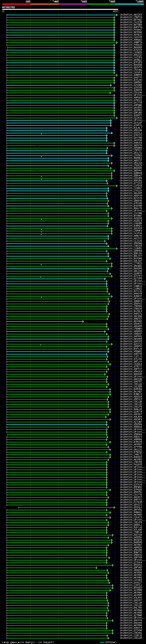Select label UniRef100_O22431
This screenshot has width=146, height=644.
(x=131, y=118)
